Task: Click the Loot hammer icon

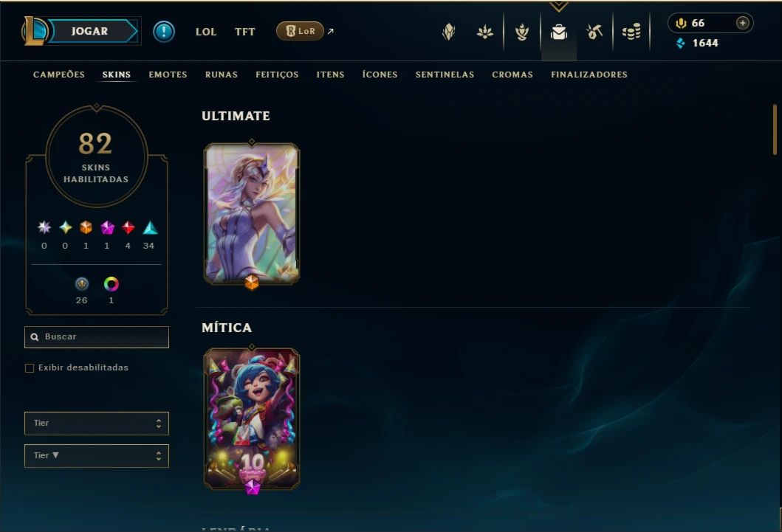Action: tap(594, 32)
